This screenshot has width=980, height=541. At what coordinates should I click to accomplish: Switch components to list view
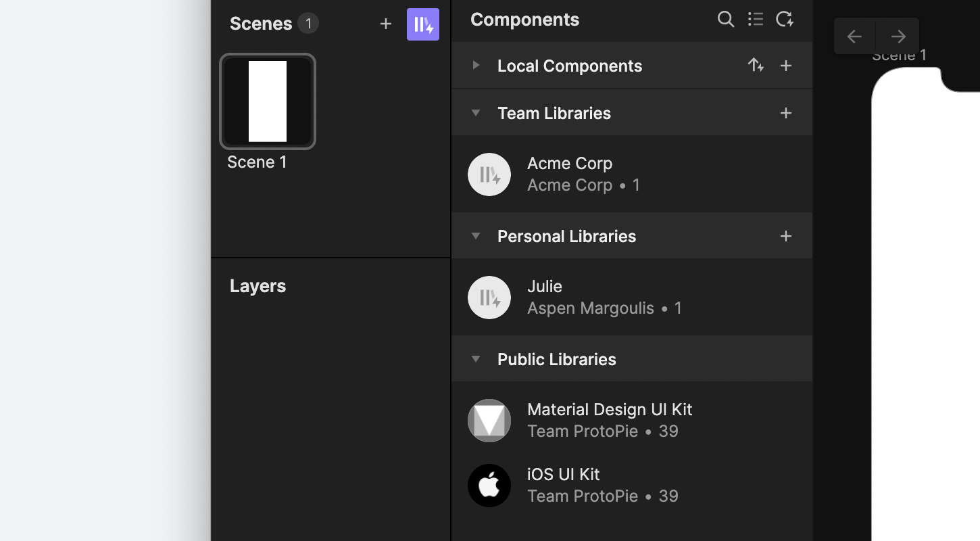[x=756, y=20]
